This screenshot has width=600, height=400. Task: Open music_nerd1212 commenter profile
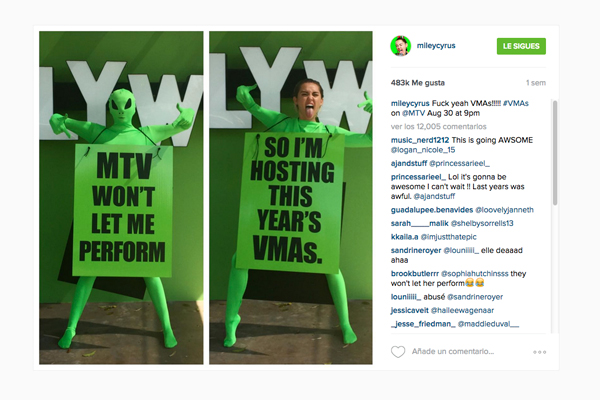[420, 140]
